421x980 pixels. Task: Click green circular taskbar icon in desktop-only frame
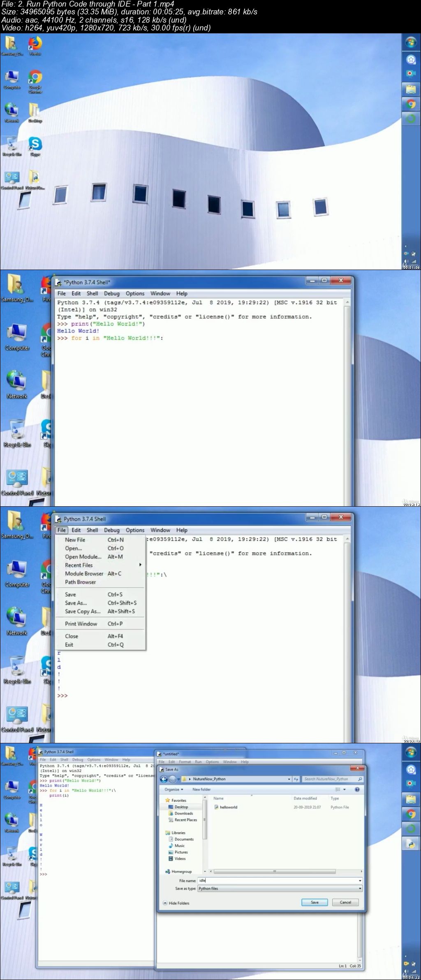(411, 119)
